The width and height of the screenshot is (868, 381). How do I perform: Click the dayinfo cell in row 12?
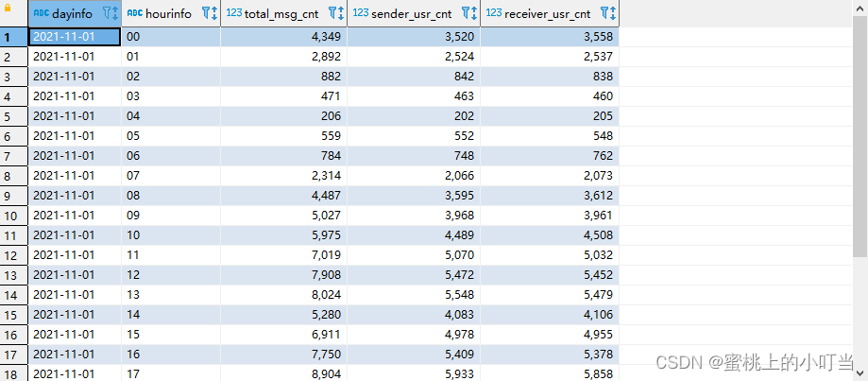point(75,255)
